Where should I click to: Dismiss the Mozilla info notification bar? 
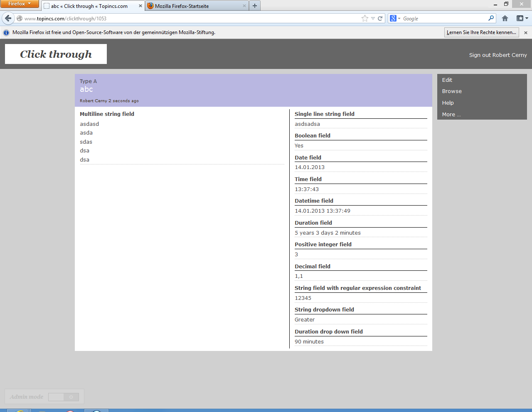tap(525, 32)
